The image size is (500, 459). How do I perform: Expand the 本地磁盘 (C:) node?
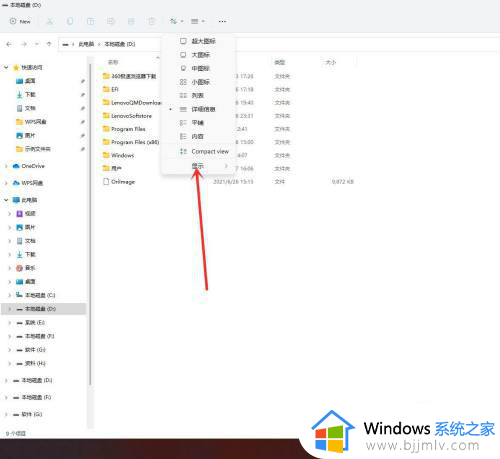coord(9,295)
